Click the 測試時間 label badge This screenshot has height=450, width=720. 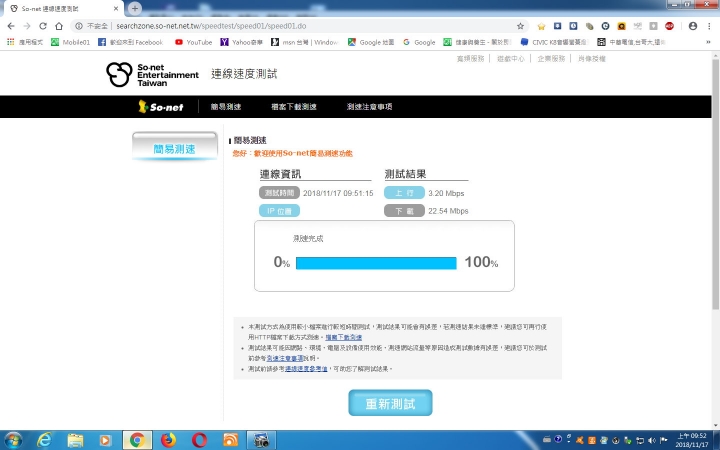pos(279,193)
